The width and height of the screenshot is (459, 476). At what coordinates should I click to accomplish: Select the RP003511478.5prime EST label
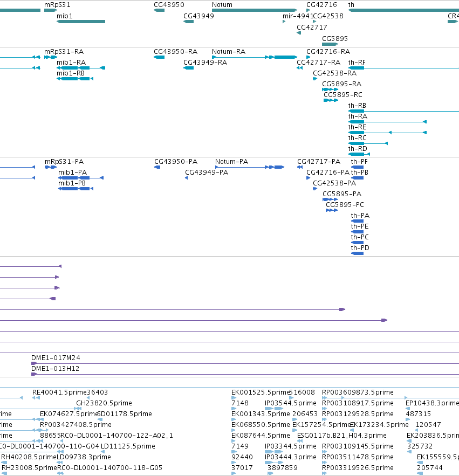click(358, 457)
